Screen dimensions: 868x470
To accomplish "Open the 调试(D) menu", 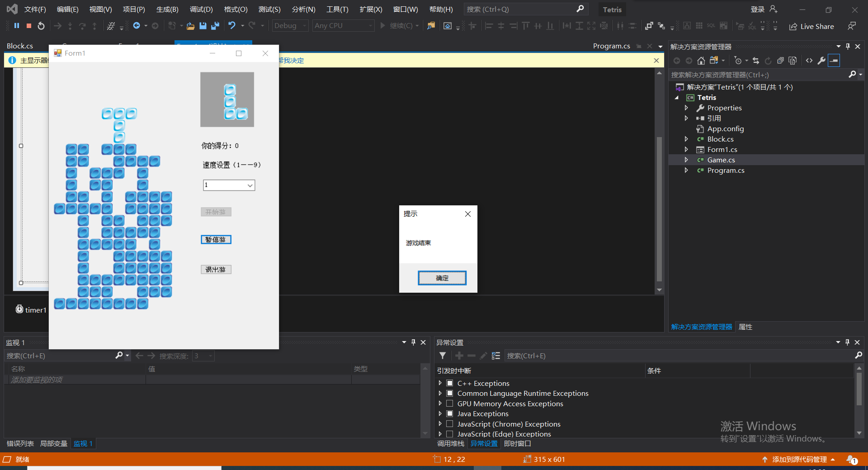I will click(201, 9).
